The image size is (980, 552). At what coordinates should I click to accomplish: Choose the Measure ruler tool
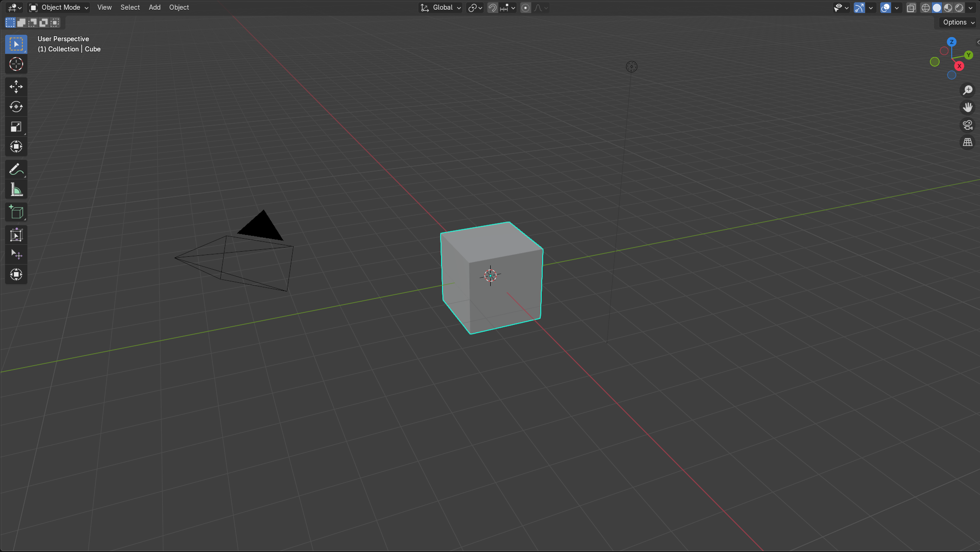tap(16, 190)
